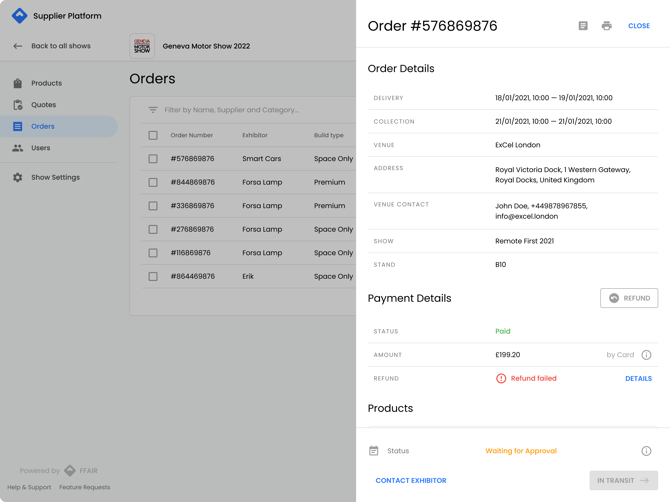This screenshot has height=502, width=670.
Task: Go to Quotes in the sidebar
Action: pyautogui.click(x=43, y=105)
